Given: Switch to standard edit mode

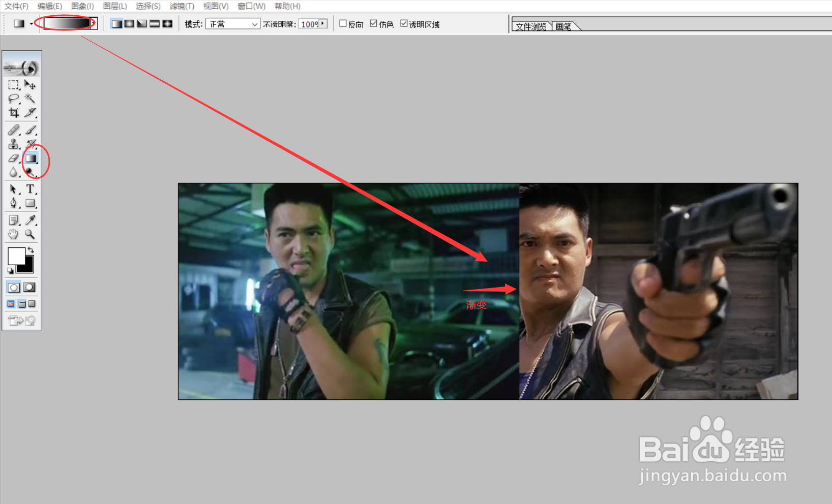Looking at the screenshot, I should click(x=14, y=288).
